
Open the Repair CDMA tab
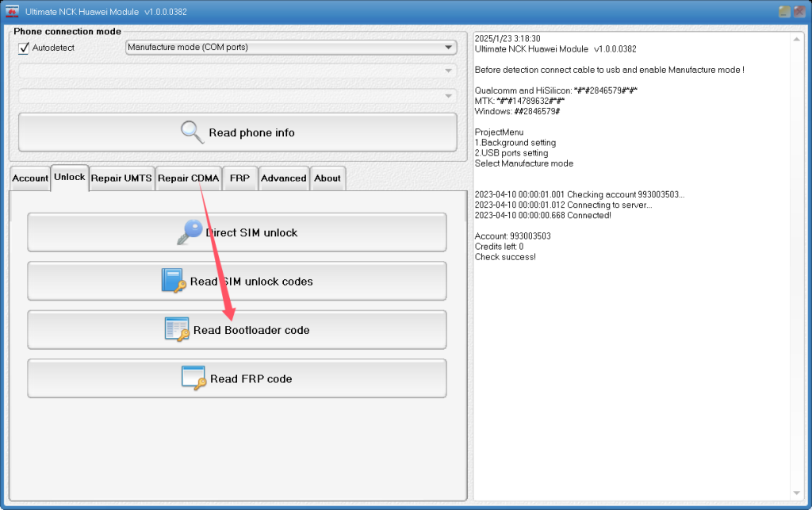pos(189,178)
